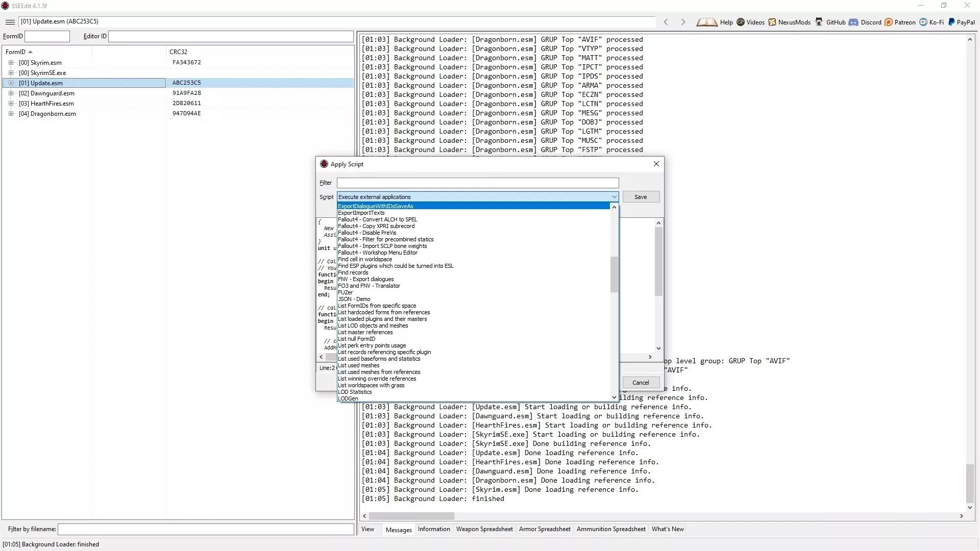
Task: Switch to the Messages tab
Action: (399, 530)
